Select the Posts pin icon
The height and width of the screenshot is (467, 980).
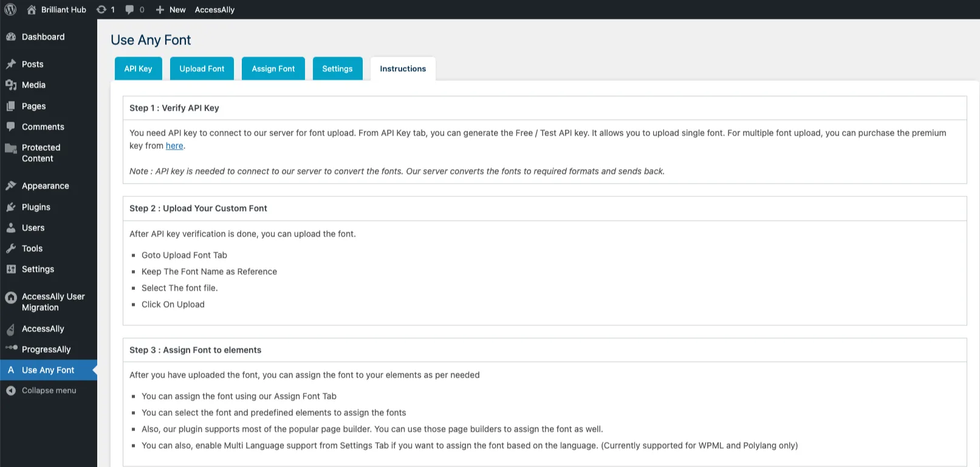(11, 64)
